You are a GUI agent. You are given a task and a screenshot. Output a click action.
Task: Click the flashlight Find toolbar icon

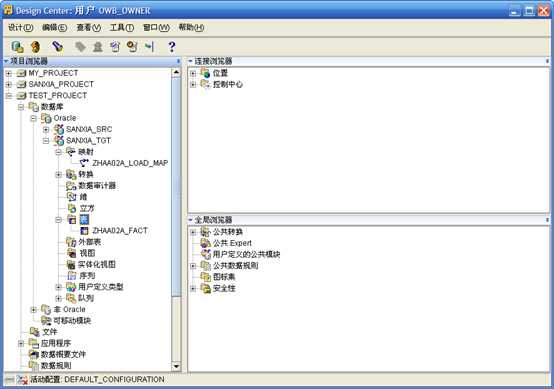point(57,46)
